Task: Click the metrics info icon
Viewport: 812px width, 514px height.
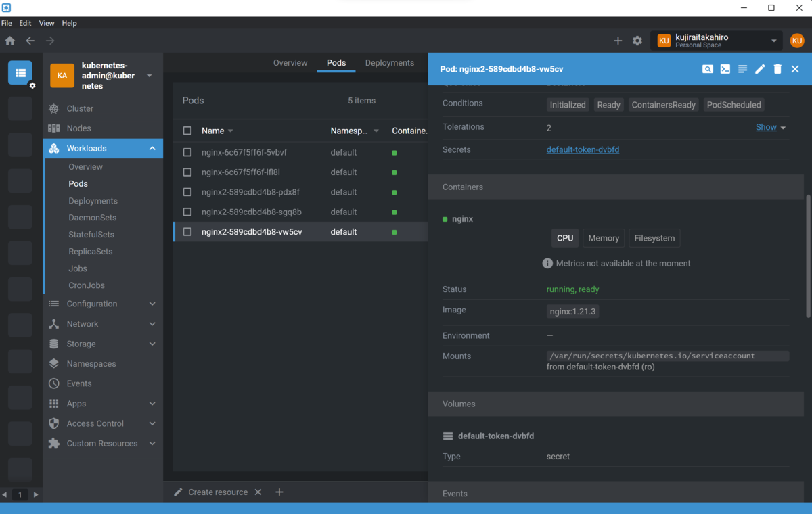Action: (x=547, y=263)
